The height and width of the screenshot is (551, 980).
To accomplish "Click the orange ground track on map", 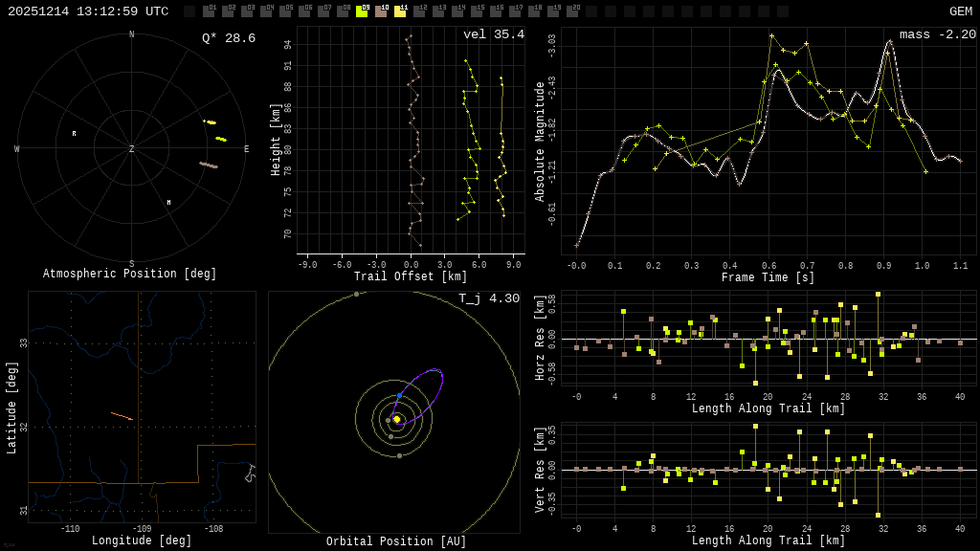I will pyautogui.click(x=122, y=416).
